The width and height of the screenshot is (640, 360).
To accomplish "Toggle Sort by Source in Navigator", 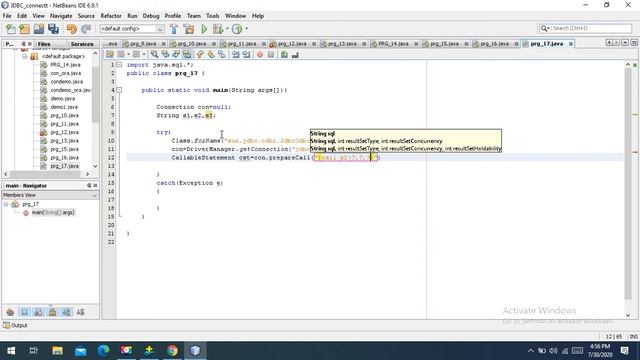I will (x=80, y=312).
